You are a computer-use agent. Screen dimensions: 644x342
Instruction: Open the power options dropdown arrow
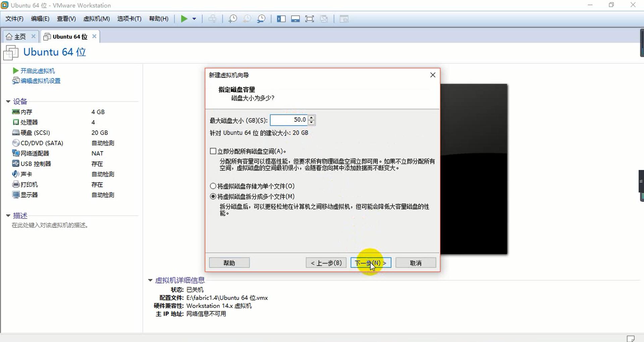[194, 19]
